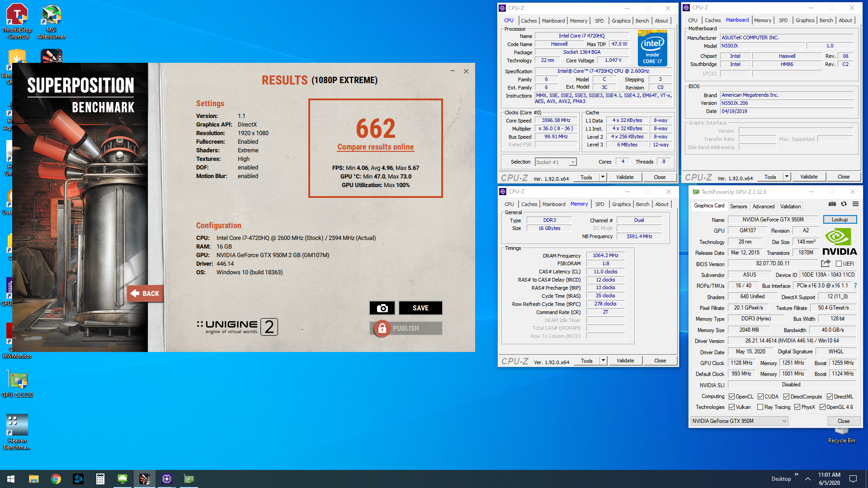Switch to Sensors tab in GPU-Z
The width and height of the screenshot is (868, 488).
738,206
